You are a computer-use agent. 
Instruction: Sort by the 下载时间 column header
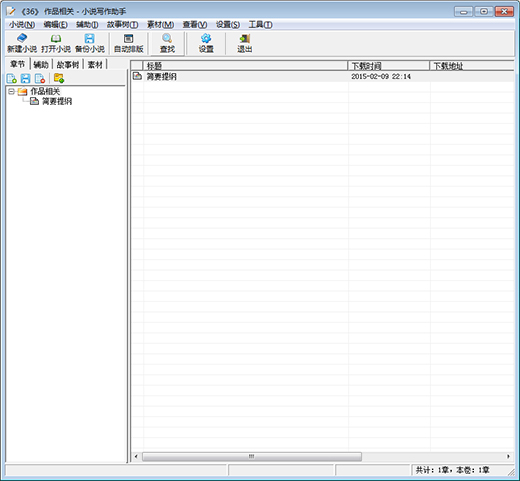coord(389,66)
